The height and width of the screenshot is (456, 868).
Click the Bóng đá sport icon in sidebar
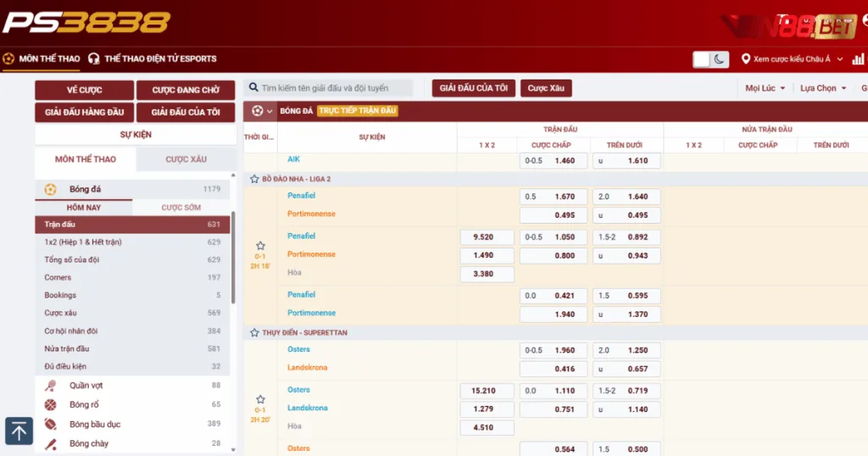(x=50, y=189)
